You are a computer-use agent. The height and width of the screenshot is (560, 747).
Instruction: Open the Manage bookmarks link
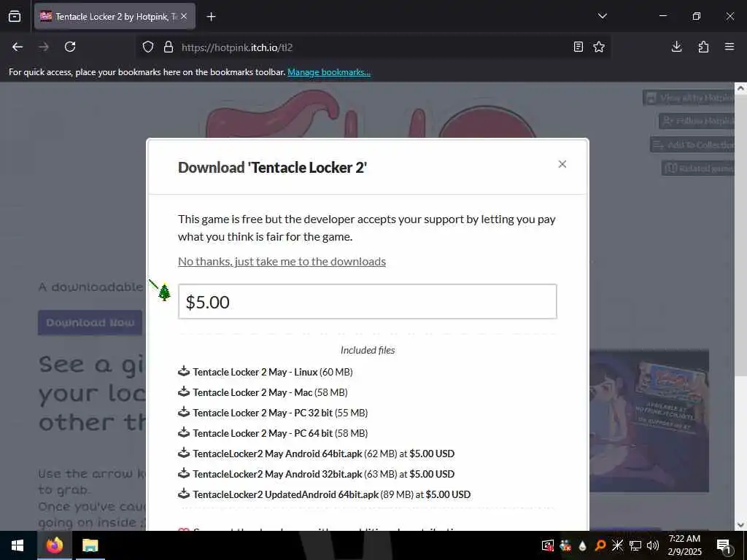pyautogui.click(x=329, y=72)
